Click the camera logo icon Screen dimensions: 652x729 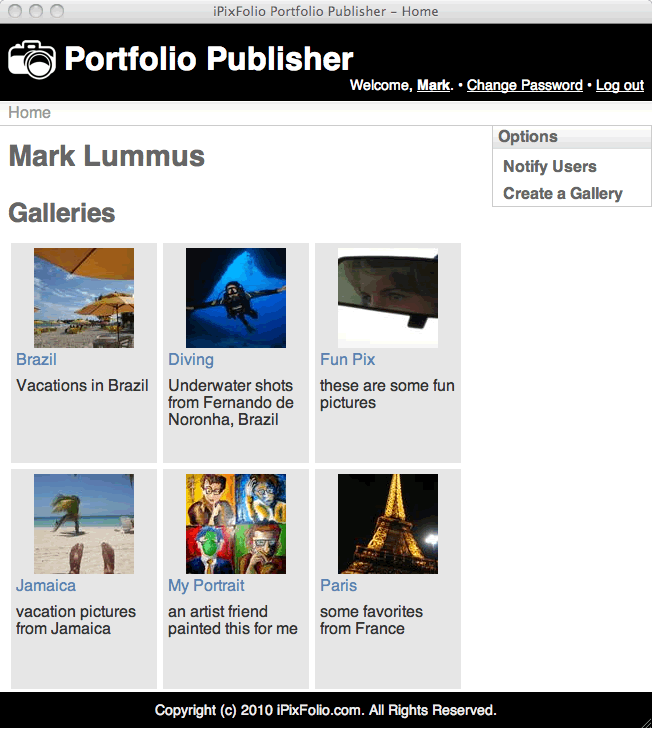pos(32,59)
